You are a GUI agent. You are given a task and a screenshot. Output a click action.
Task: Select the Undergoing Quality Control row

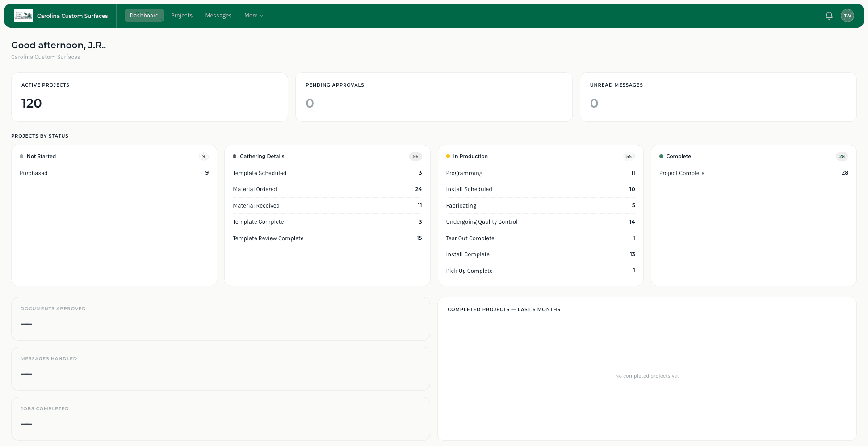pos(540,222)
